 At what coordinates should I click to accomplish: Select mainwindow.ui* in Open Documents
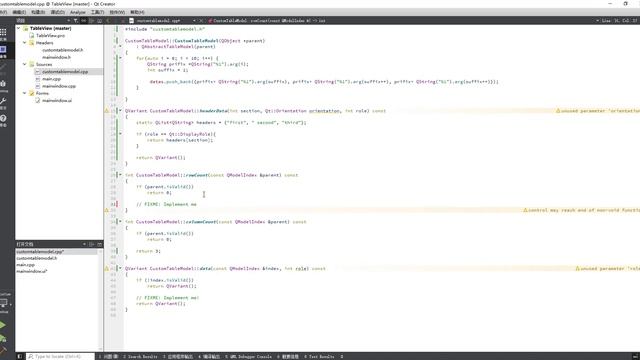(x=32, y=271)
